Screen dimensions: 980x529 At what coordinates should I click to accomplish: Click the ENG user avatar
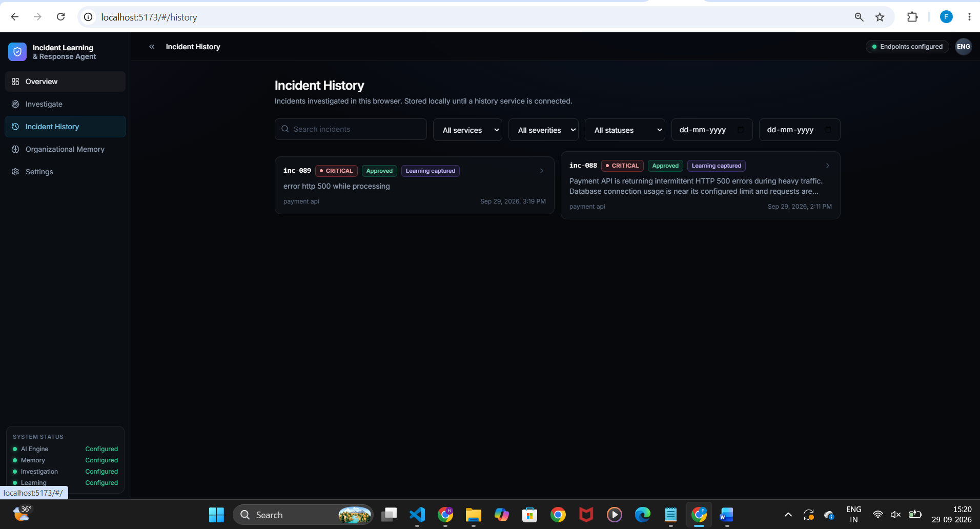[963, 47]
